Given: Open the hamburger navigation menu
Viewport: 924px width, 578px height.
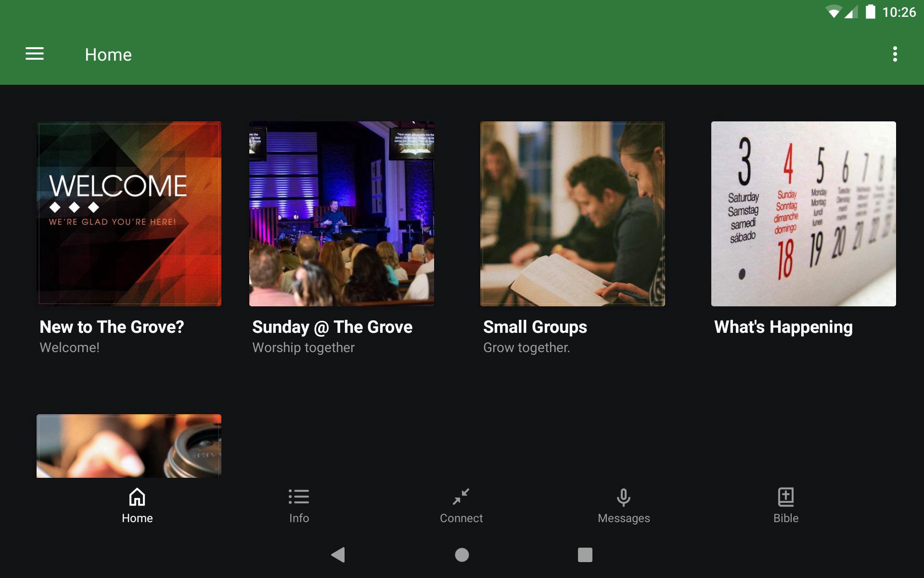Looking at the screenshot, I should [35, 54].
